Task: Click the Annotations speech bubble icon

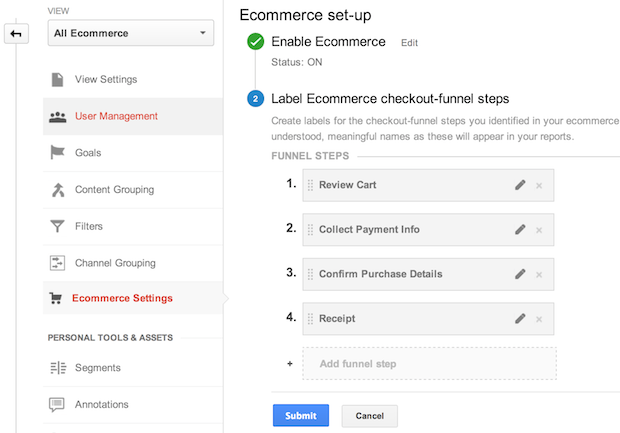Action: click(x=57, y=405)
